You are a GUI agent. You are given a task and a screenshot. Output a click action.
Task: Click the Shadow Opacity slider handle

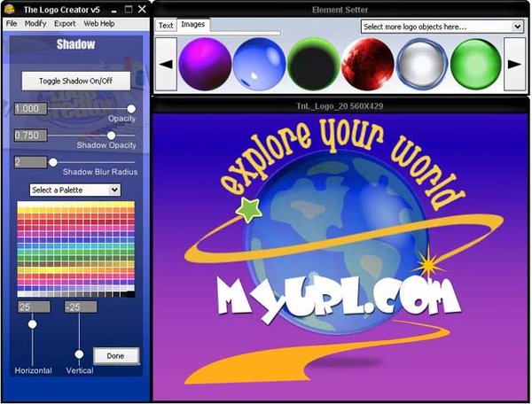point(111,136)
